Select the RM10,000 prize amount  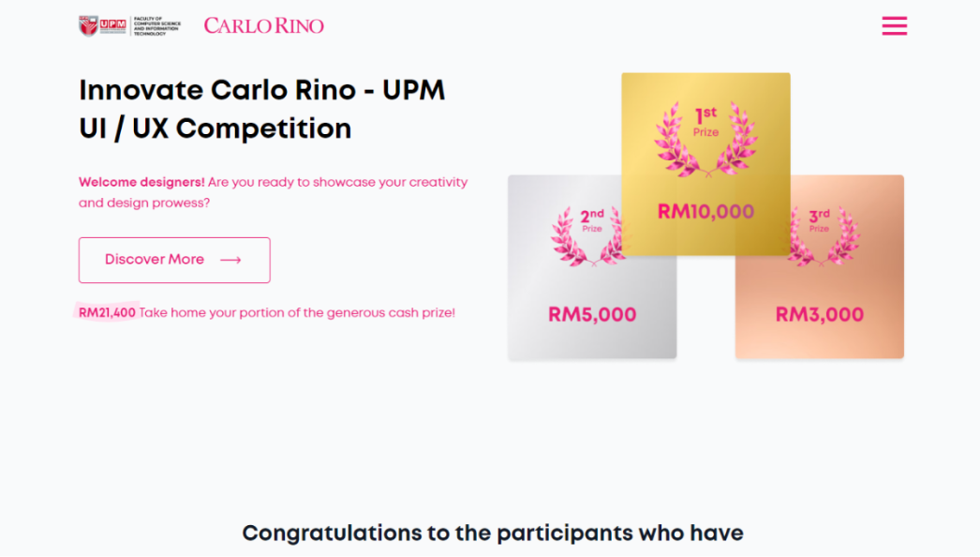tap(705, 211)
